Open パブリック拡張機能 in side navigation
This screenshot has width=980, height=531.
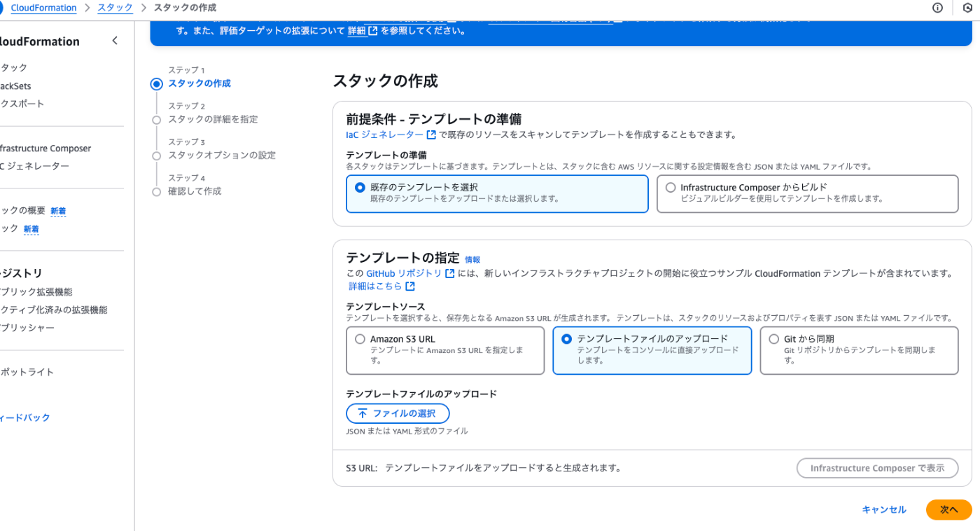click(36, 292)
